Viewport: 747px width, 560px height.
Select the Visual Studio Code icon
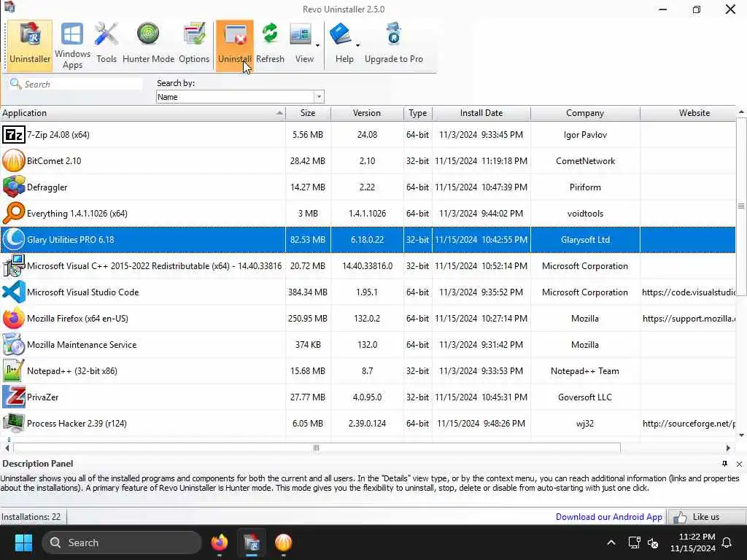13,292
